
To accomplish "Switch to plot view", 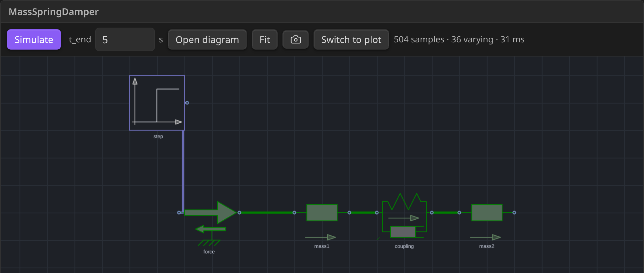I will (351, 40).
